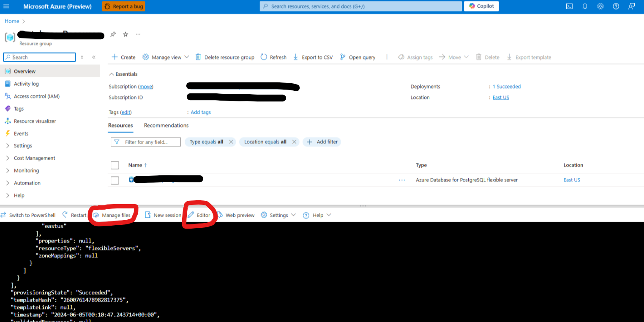The height and width of the screenshot is (322, 644).
Task: Restart the Cloud Shell session
Action: [74, 215]
